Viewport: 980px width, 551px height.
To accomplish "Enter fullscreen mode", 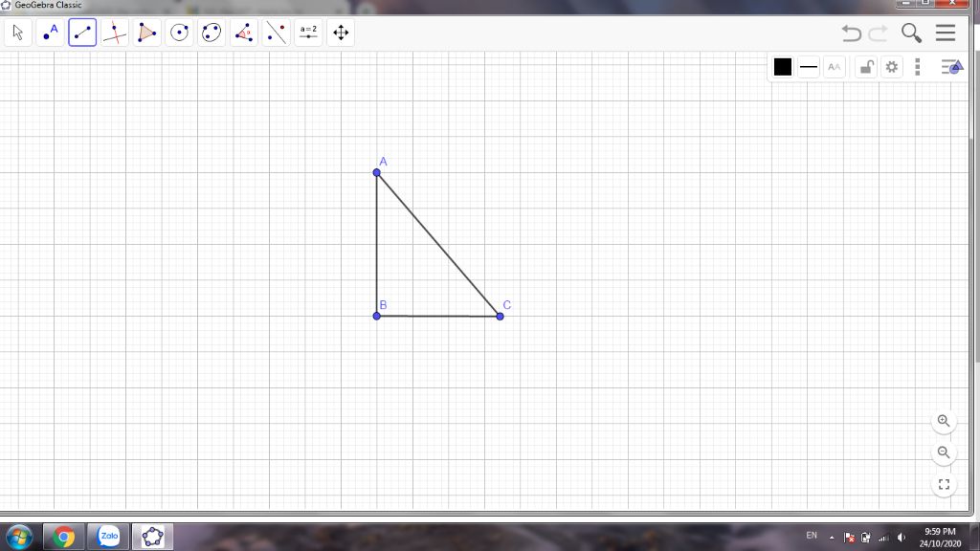I will pyautogui.click(x=944, y=485).
